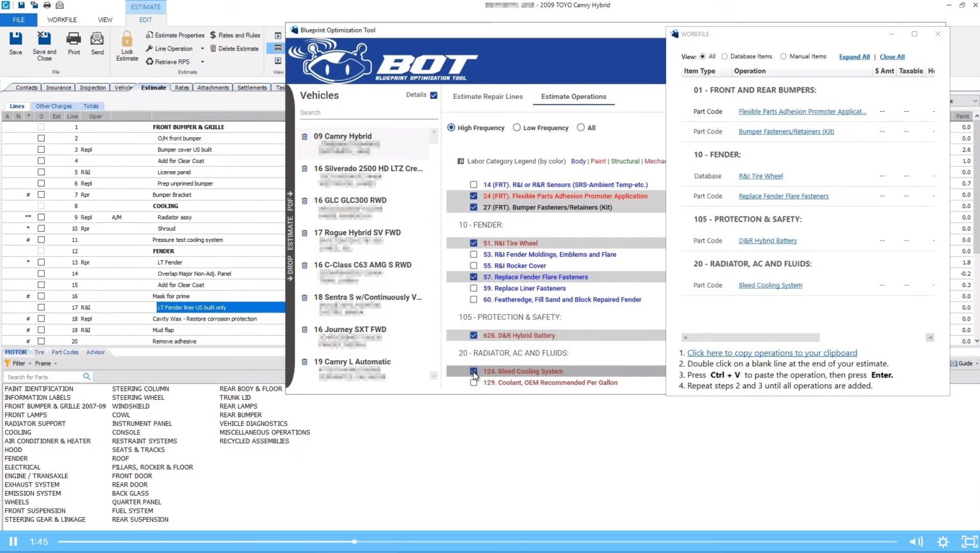
Task: Toggle video fullscreen icon
Action: (x=970, y=542)
